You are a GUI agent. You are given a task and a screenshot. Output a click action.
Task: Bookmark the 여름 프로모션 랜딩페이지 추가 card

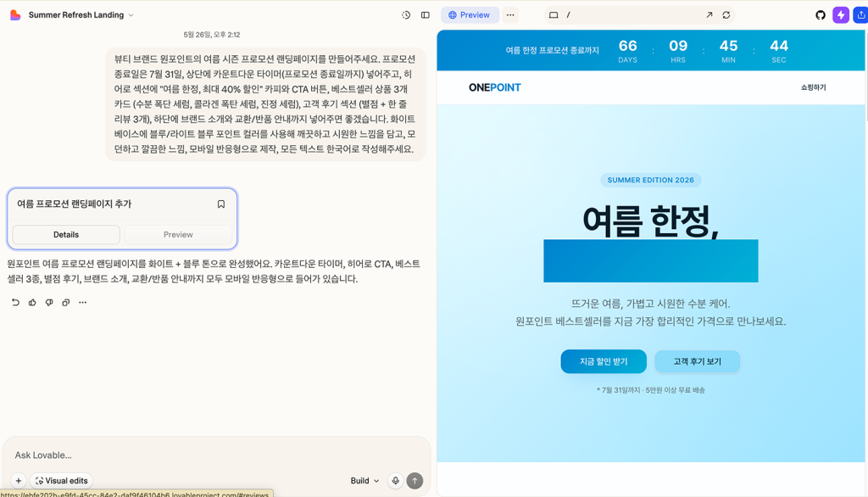[221, 204]
